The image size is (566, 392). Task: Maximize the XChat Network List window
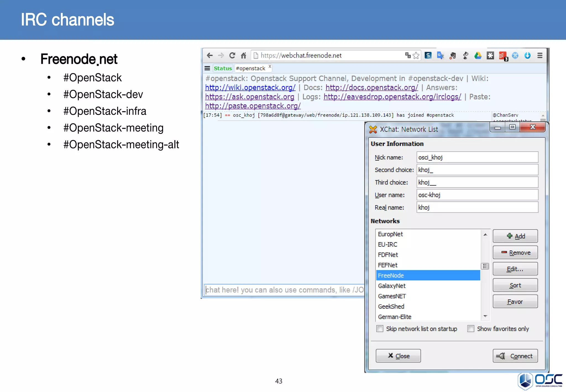[x=512, y=127]
